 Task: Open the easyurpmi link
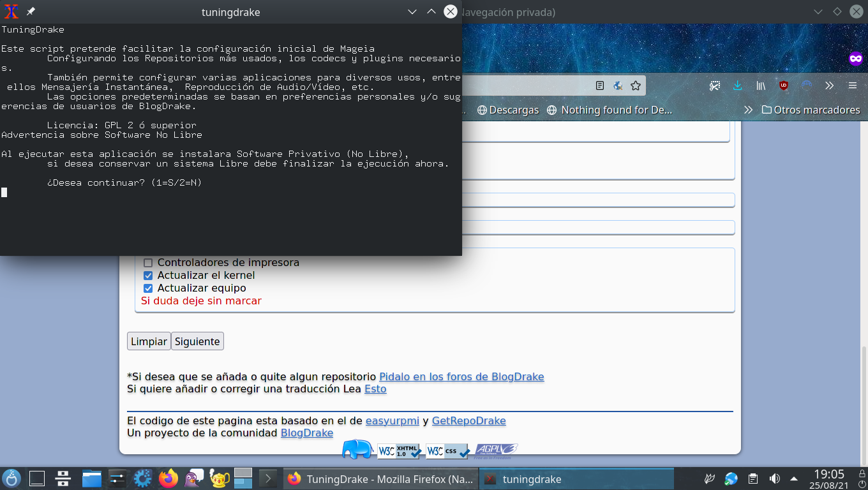[x=393, y=420]
